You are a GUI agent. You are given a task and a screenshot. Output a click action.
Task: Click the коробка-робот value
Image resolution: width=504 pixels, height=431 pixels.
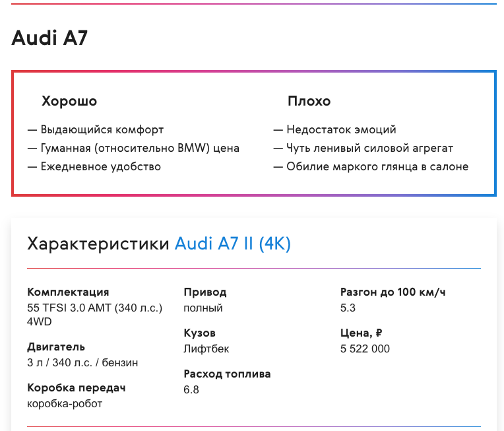(x=65, y=404)
